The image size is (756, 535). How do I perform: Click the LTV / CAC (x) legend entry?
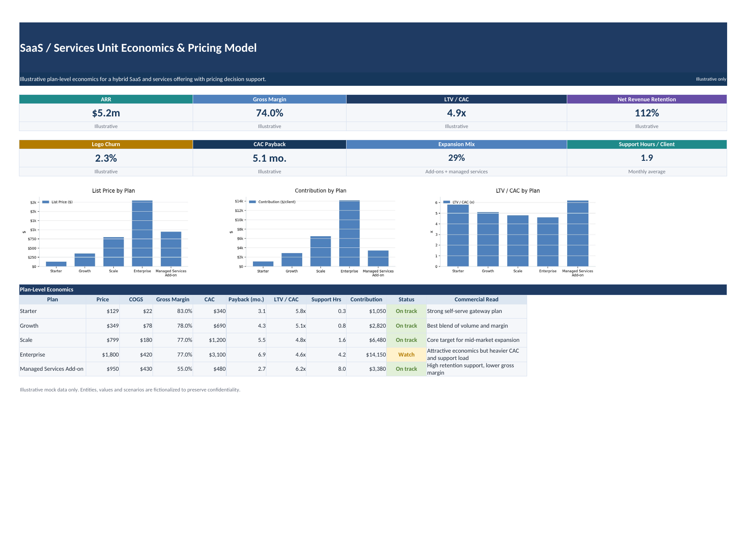(459, 202)
